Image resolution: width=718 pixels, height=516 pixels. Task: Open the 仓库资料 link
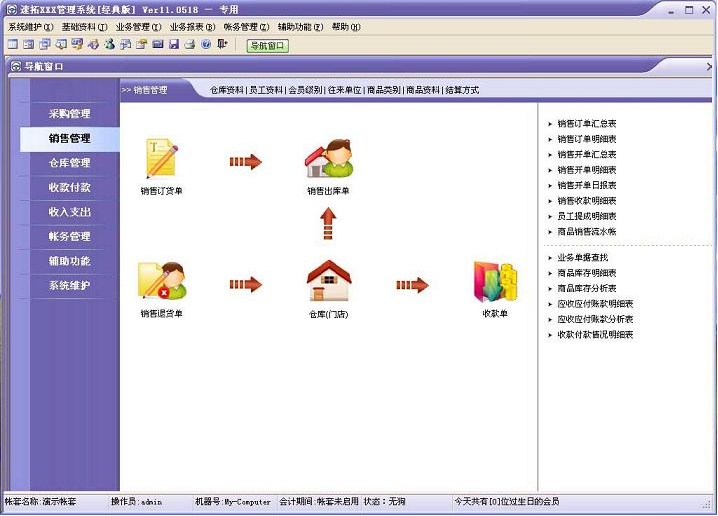(227, 90)
